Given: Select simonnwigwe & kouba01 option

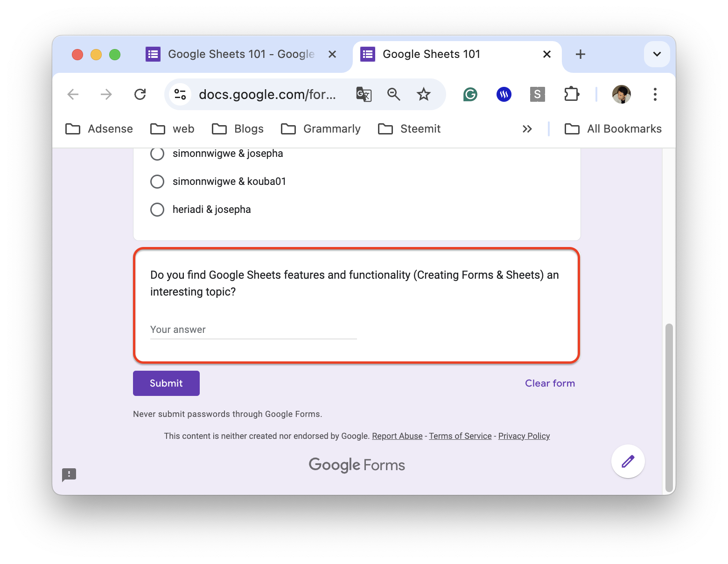Looking at the screenshot, I should (x=157, y=182).
